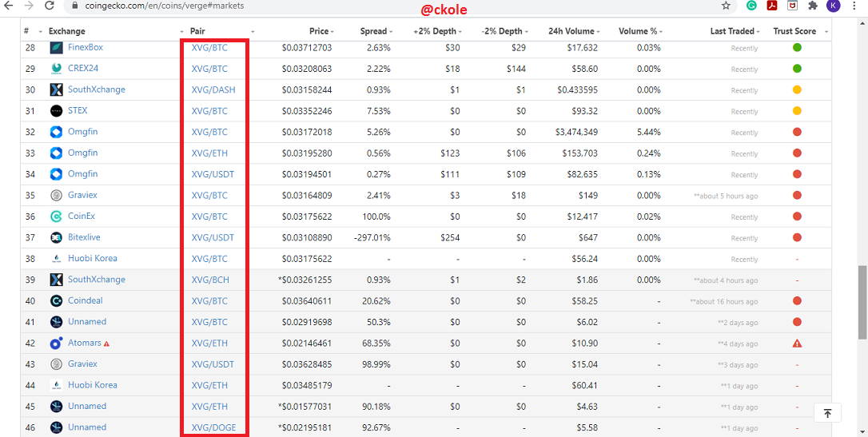
Task: Select the price $0.03712703
Action: click(307, 48)
